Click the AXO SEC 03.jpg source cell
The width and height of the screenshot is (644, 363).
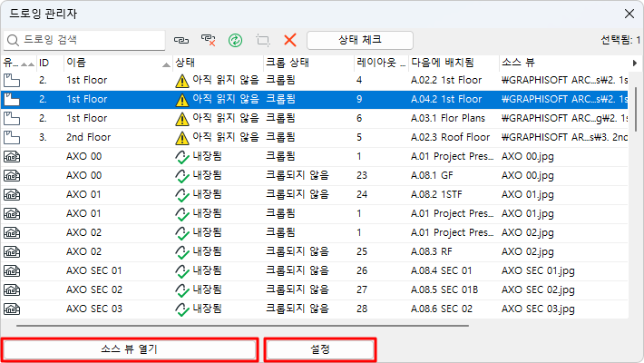click(538, 309)
